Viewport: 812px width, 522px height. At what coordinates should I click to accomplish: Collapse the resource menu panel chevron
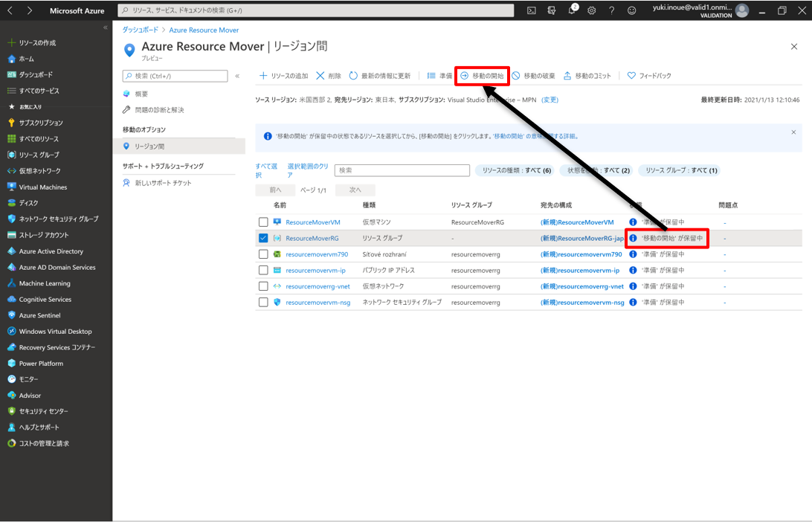[x=237, y=76]
